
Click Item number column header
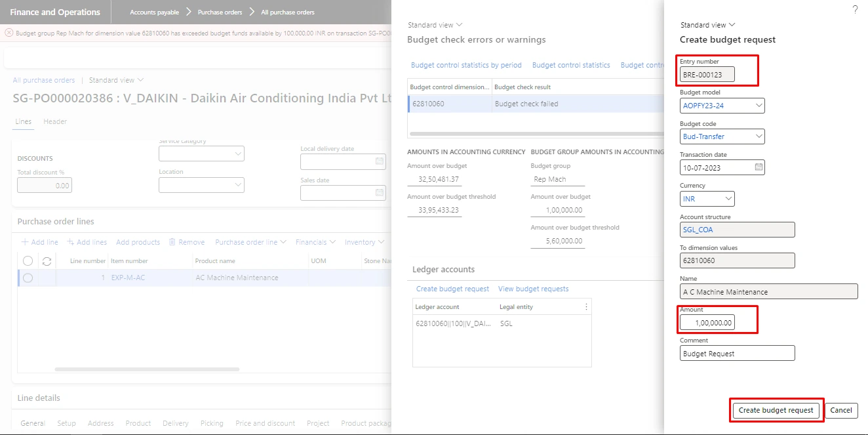click(x=129, y=261)
